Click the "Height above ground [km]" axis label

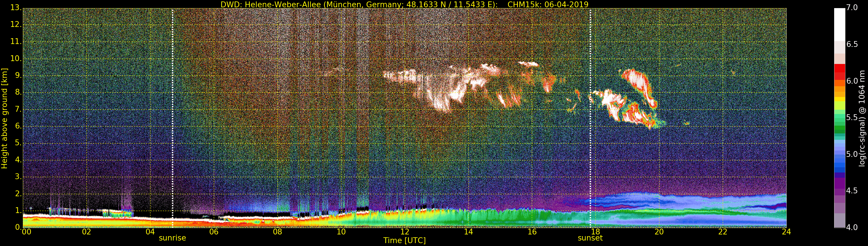(x=4, y=119)
